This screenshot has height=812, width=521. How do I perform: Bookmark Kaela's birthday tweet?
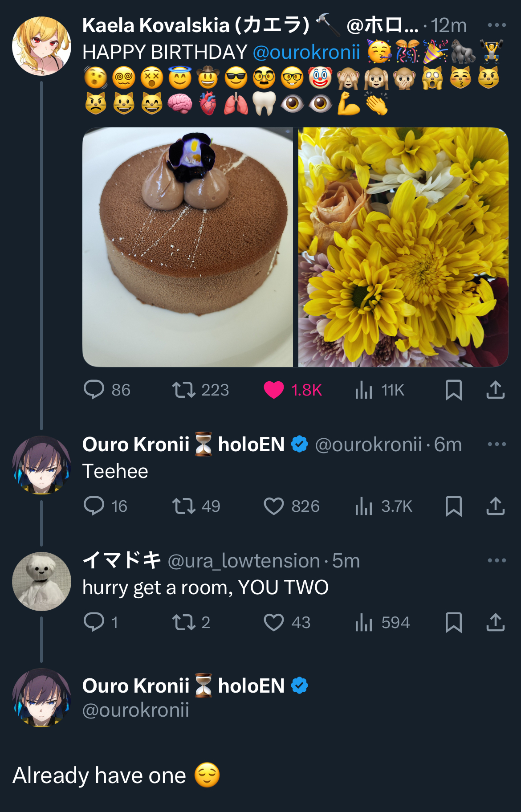[x=453, y=390]
